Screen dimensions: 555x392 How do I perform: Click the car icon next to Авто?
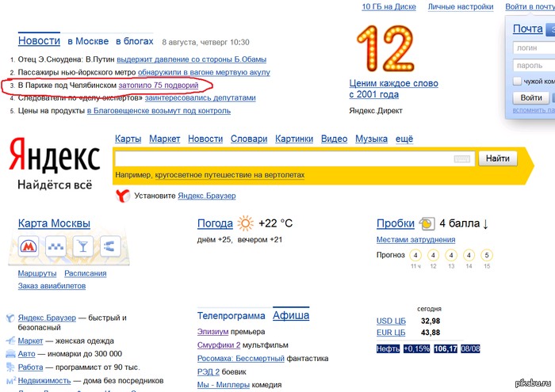click(x=10, y=354)
